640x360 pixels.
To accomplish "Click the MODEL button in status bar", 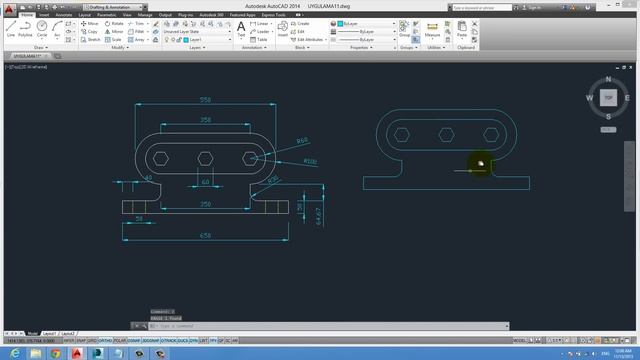I will pos(519,340).
